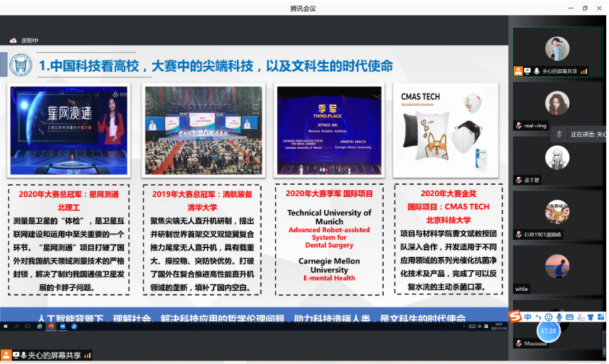
Task: Click the blue 37:28 timer bubble
Action: pos(548,331)
